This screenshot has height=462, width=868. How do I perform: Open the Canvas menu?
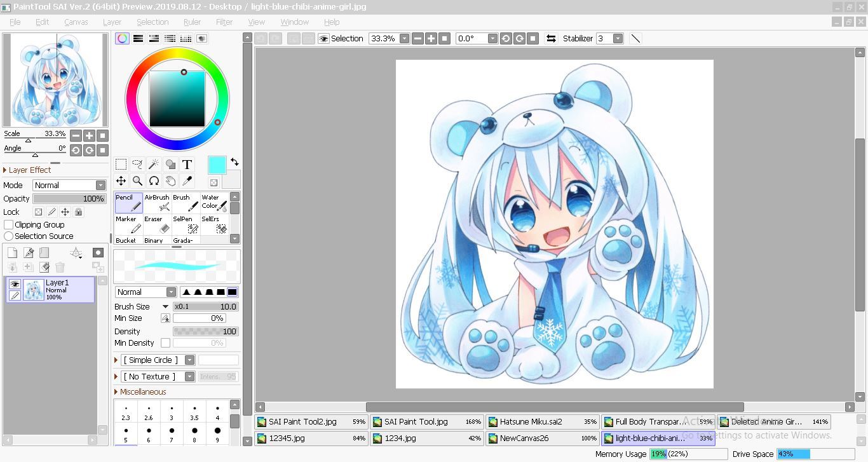coord(76,22)
